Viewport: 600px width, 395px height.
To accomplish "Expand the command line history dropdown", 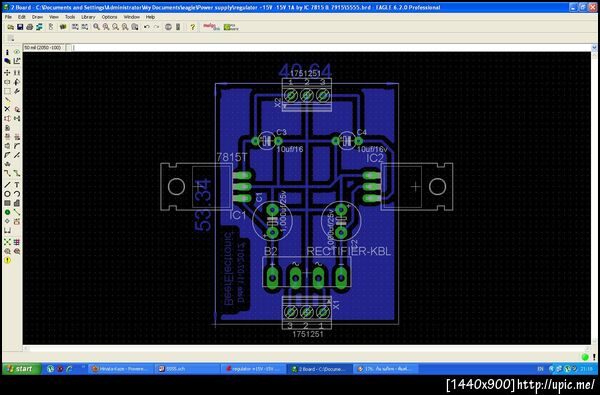I will pyautogui.click(x=594, y=47).
